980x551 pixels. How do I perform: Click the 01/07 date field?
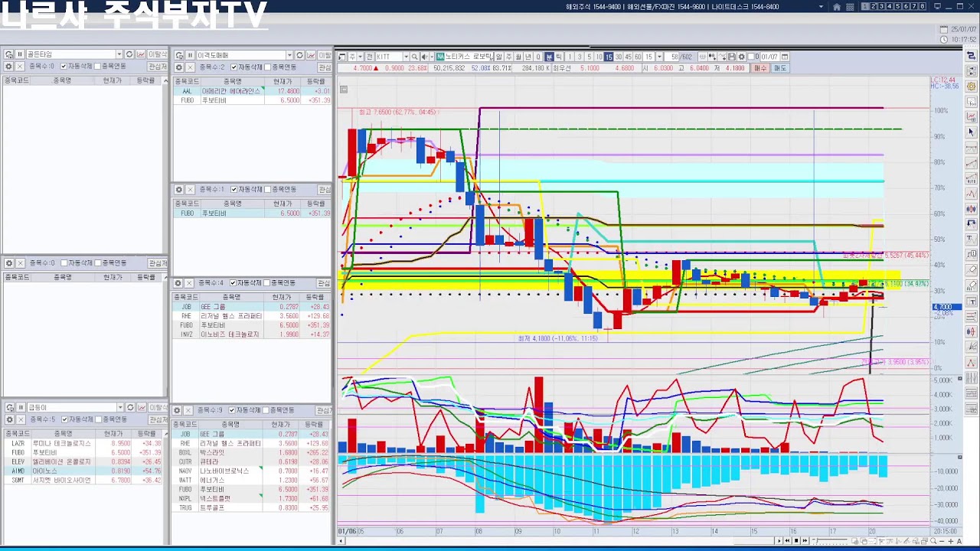(769, 57)
